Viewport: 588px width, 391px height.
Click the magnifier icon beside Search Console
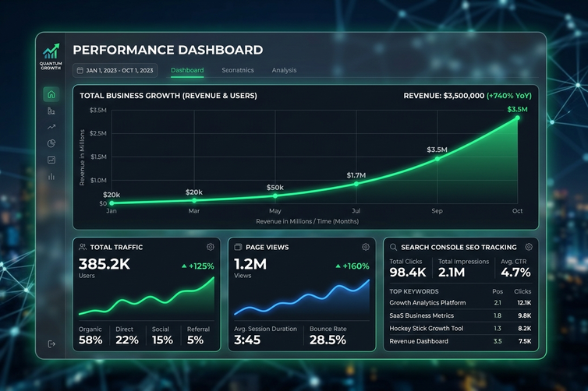click(x=393, y=247)
